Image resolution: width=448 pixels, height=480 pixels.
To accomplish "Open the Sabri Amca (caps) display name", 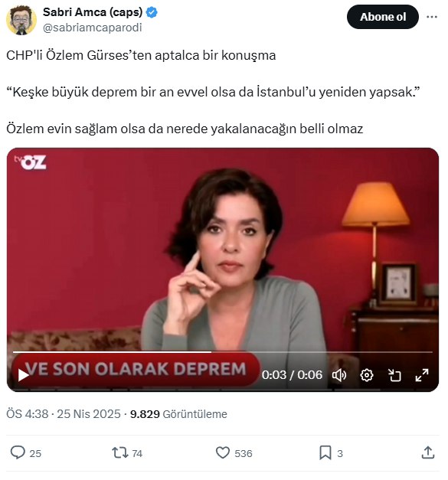I will click(x=93, y=12).
